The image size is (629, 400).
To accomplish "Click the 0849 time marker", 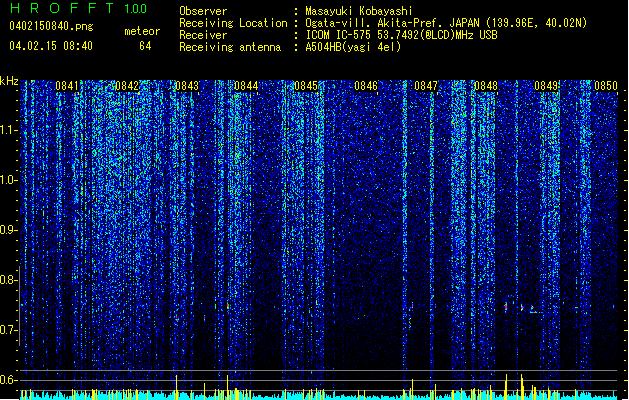I will pyautogui.click(x=546, y=86).
